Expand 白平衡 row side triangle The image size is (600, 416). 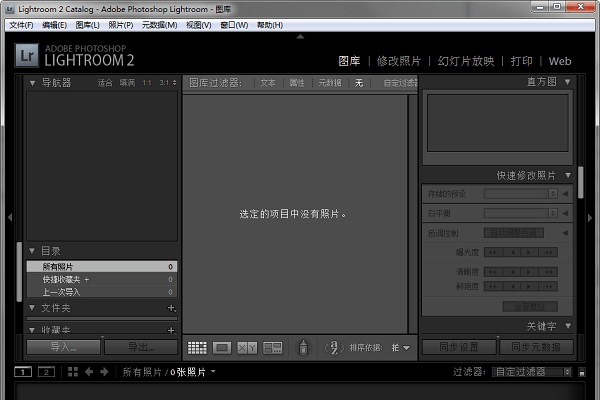565,213
